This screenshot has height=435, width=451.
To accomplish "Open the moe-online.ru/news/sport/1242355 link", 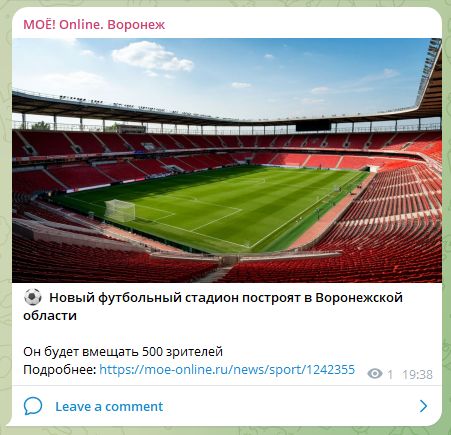I will (227, 369).
